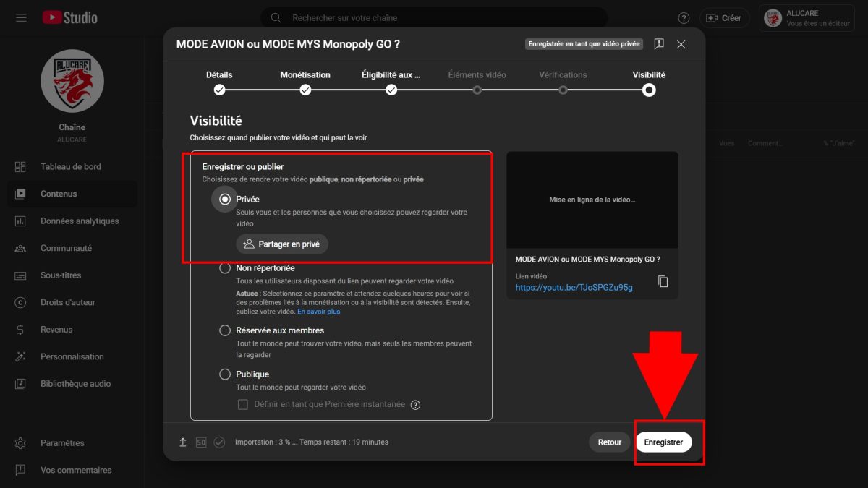
Task: Click the Sous-titres sidebar icon
Action: tap(20, 275)
